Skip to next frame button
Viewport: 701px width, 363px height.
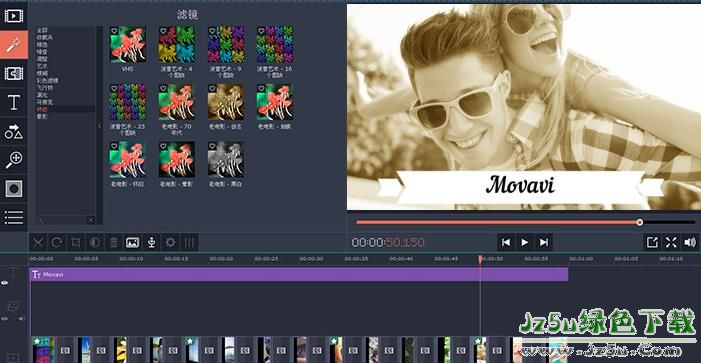point(544,242)
